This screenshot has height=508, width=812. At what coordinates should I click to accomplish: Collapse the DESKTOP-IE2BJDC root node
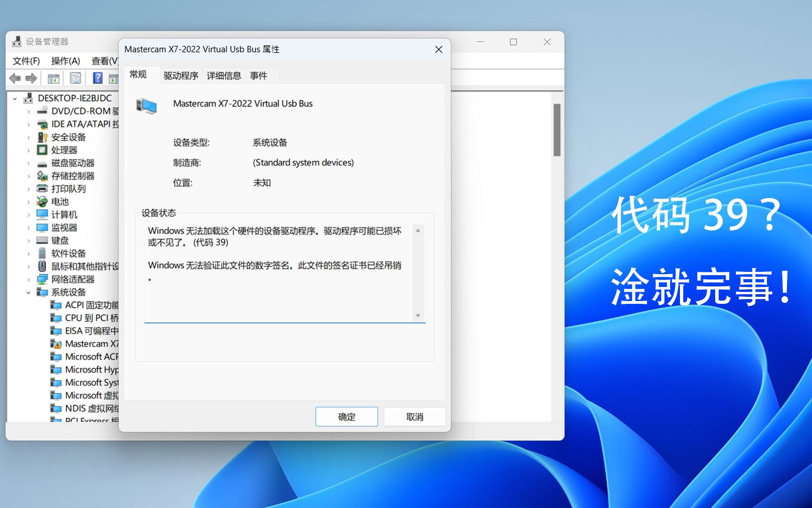click(16, 98)
